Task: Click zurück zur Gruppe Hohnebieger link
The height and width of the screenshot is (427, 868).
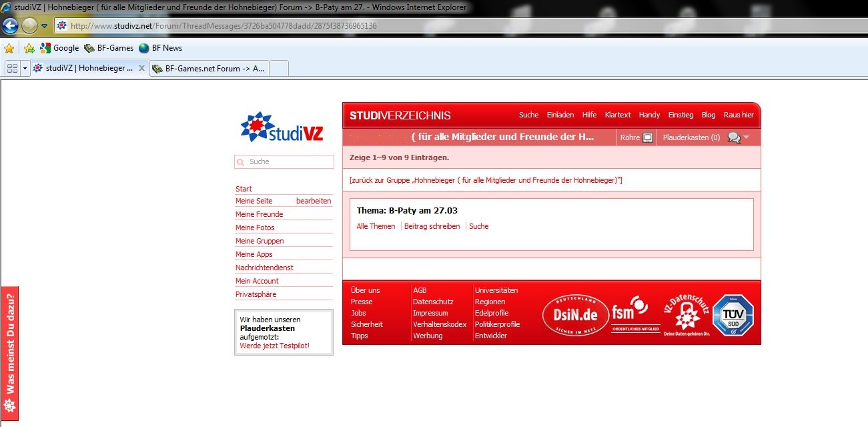Action: point(486,180)
